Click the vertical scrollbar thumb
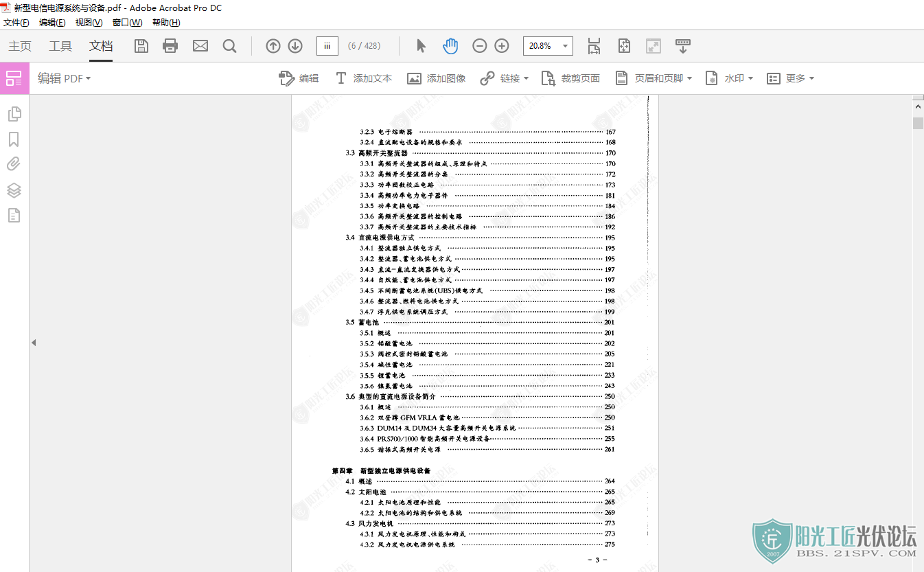This screenshot has height=572, width=924. [x=918, y=123]
